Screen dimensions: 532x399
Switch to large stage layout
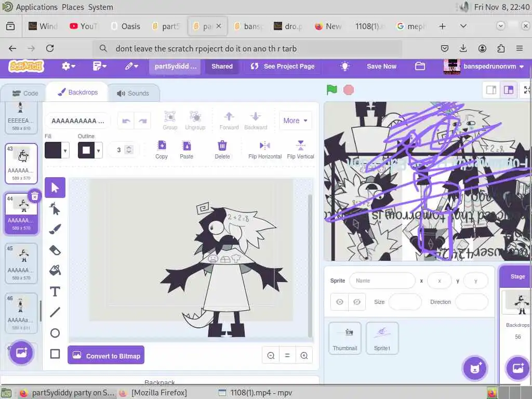508,90
